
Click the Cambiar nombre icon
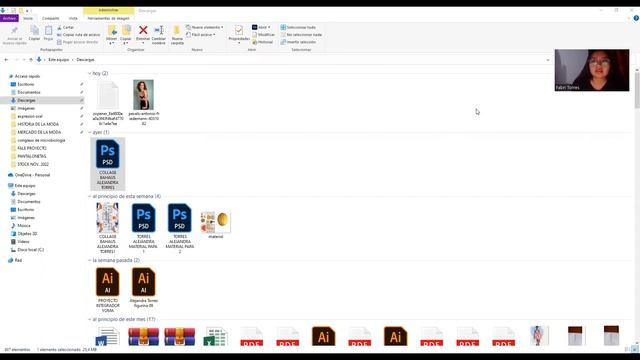[159, 30]
